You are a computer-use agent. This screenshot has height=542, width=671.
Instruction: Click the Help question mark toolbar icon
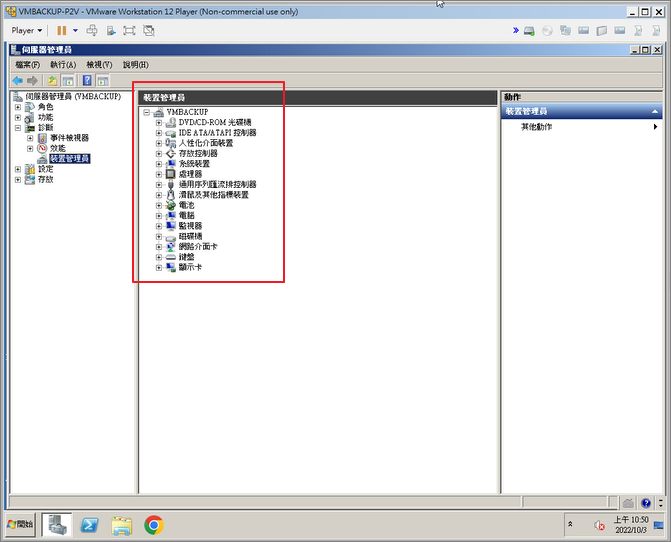click(87, 80)
